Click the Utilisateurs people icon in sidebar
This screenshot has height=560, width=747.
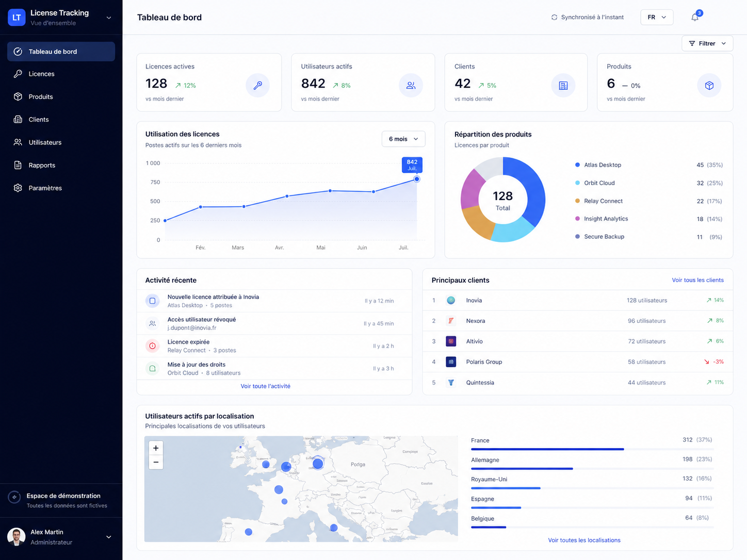[18, 142]
